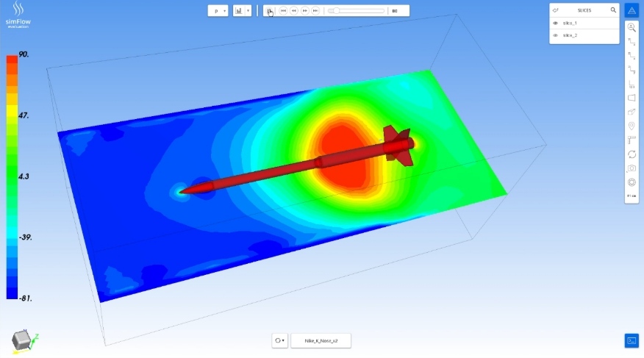Open the field variable 'p' dropdown

[x=218, y=11]
